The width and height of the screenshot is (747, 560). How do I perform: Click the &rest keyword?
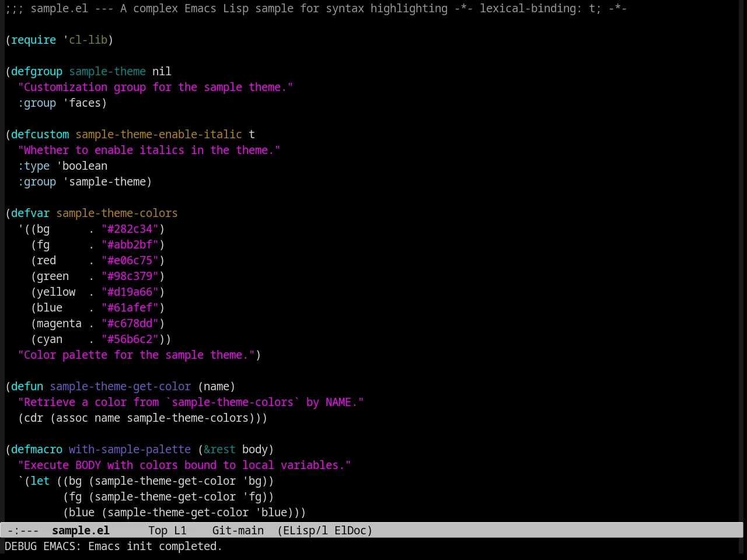[219, 449]
